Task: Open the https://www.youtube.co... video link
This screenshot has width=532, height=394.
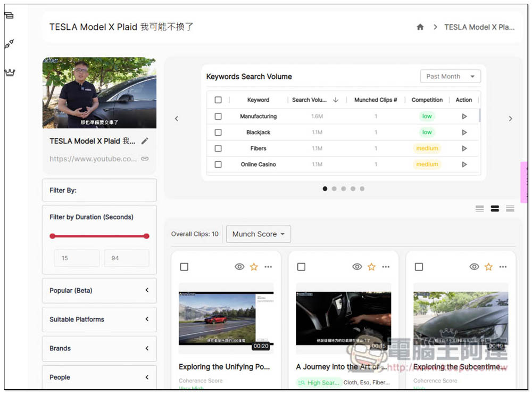Action: tap(93, 159)
